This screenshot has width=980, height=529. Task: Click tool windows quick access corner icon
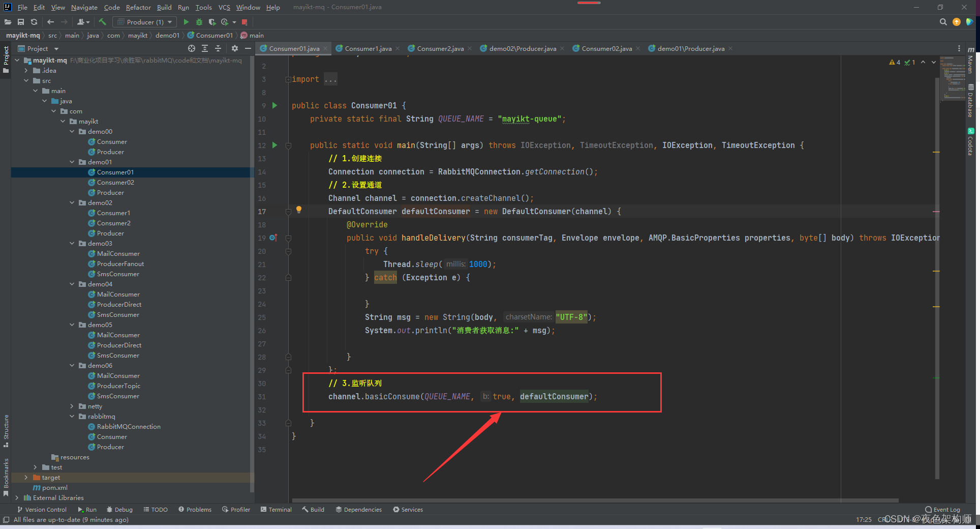(6, 519)
